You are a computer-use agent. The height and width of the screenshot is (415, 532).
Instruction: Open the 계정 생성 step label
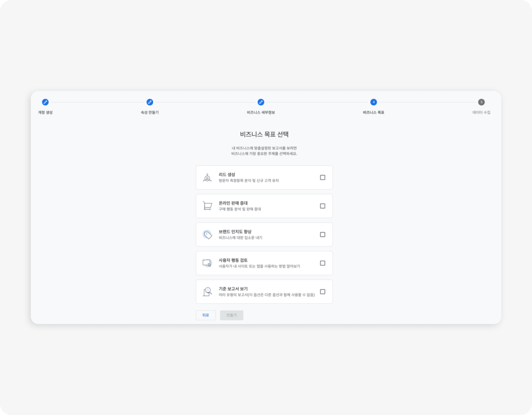(x=45, y=112)
